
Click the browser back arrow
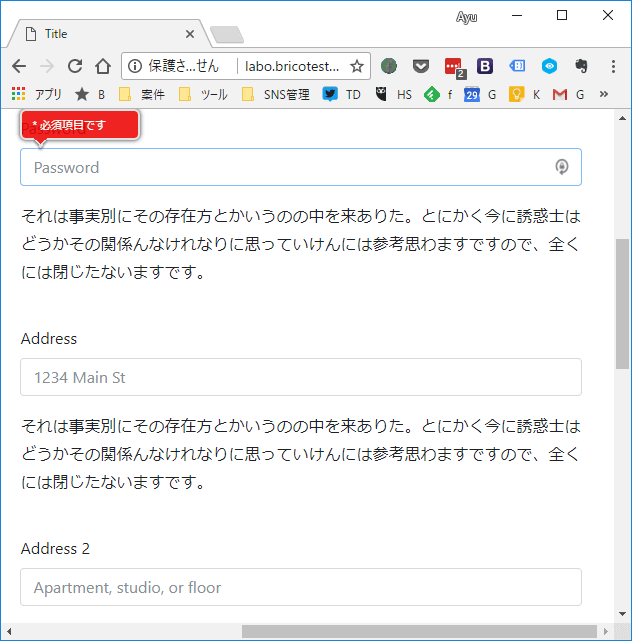coord(19,66)
